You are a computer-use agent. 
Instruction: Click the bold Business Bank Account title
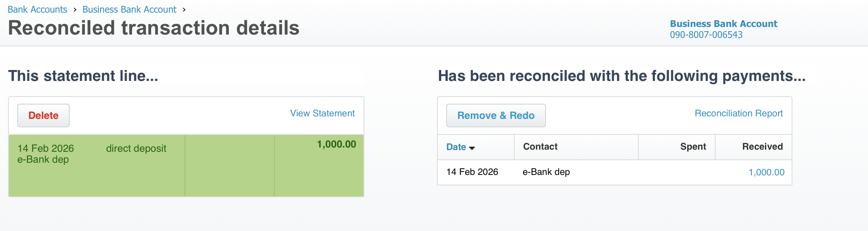[x=723, y=24]
